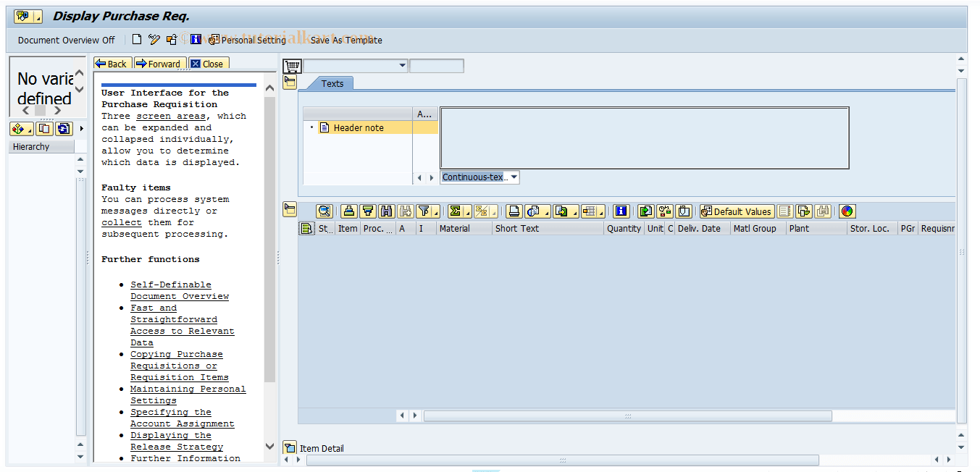Toggle Default Values for item entry
980x472 pixels.
point(736,211)
